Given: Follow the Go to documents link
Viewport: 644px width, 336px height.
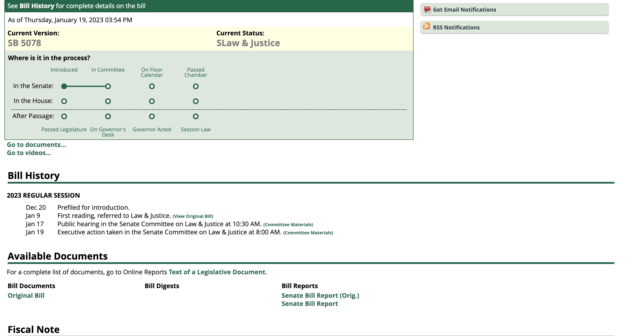Looking at the screenshot, I should tap(36, 145).
